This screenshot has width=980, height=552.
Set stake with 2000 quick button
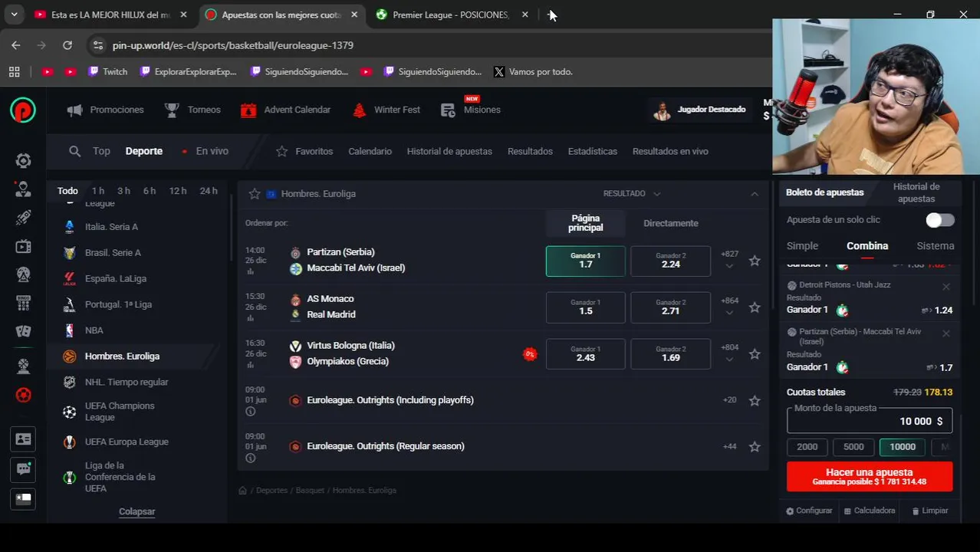pos(807,447)
